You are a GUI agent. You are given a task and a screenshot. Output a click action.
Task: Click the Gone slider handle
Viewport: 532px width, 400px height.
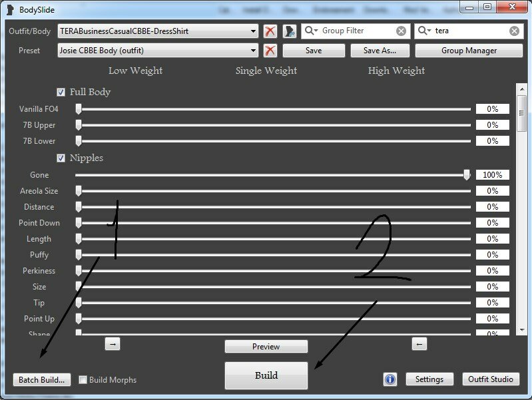pyautogui.click(x=467, y=175)
